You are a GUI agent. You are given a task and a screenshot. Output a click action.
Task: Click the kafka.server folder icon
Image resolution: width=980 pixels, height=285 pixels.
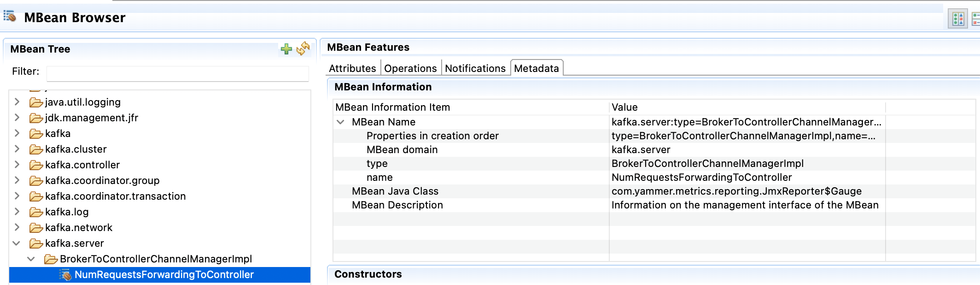36,243
